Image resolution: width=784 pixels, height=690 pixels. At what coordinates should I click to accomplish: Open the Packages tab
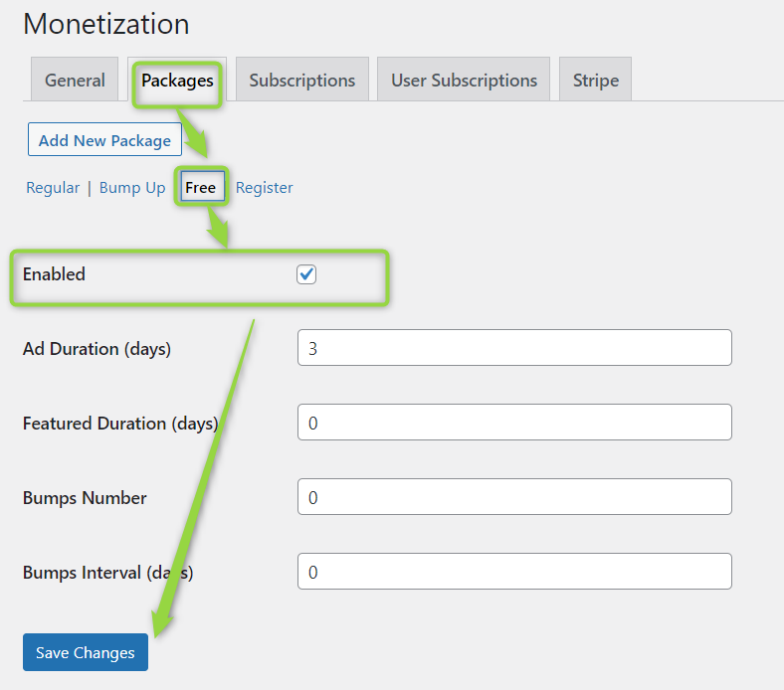click(x=177, y=81)
